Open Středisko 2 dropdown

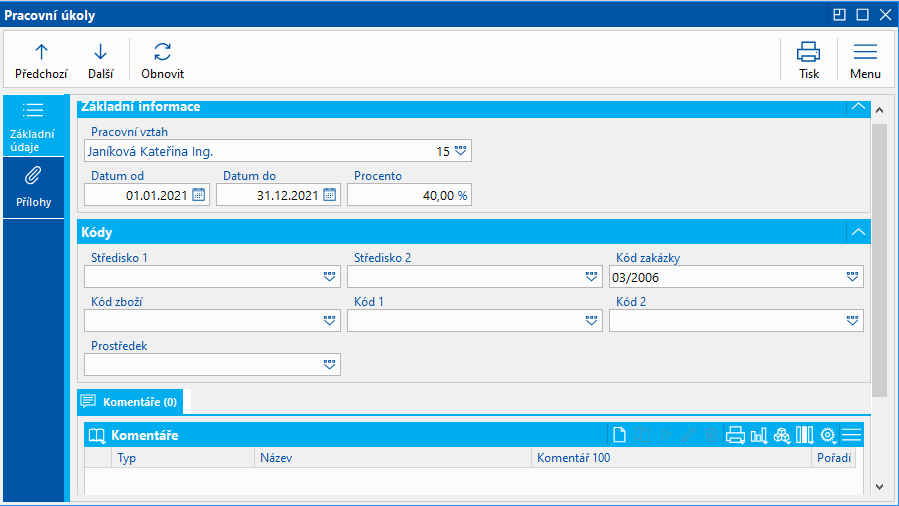(592, 277)
